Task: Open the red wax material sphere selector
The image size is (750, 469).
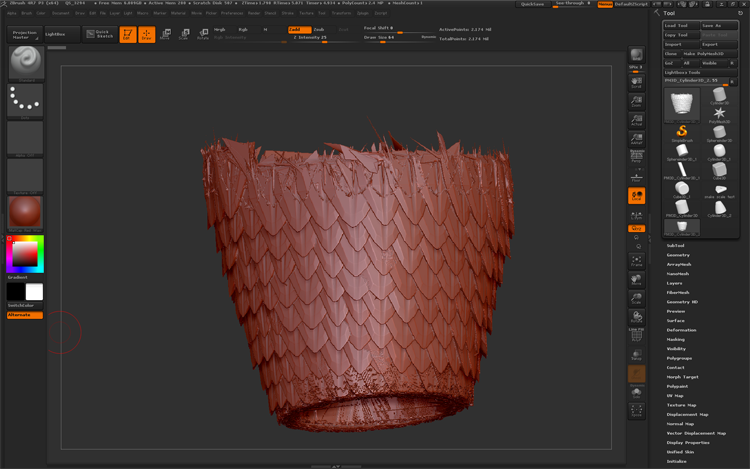Action: [25, 213]
